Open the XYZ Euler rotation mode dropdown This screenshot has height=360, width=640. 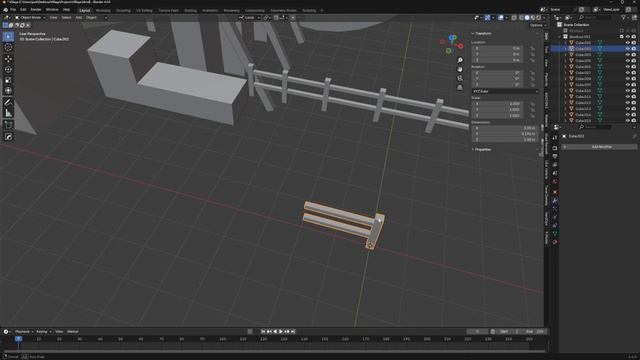coord(505,91)
